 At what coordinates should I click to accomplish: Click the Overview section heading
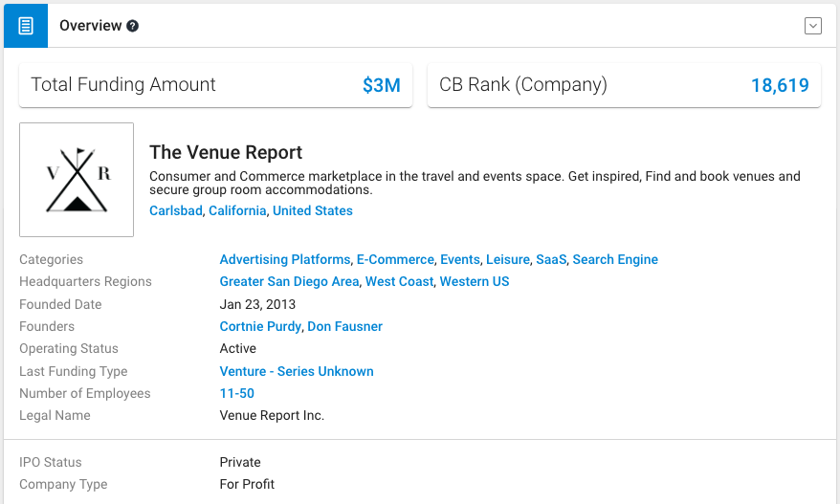91,26
